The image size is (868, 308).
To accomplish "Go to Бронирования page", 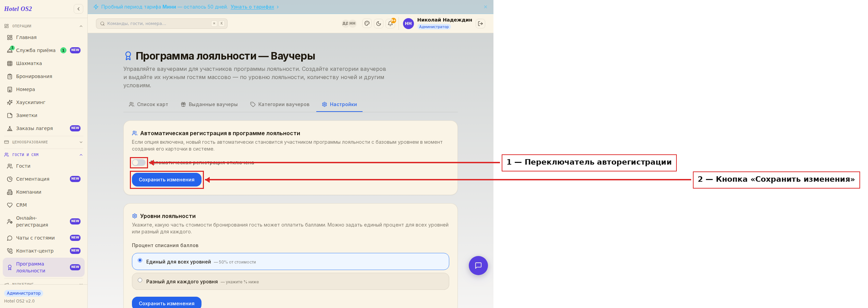I will [x=44, y=76].
